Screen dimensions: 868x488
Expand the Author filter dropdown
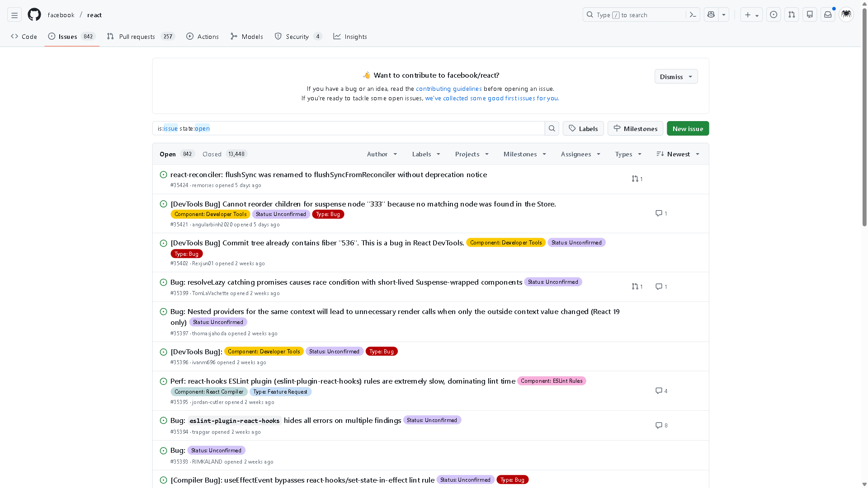pos(382,154)
